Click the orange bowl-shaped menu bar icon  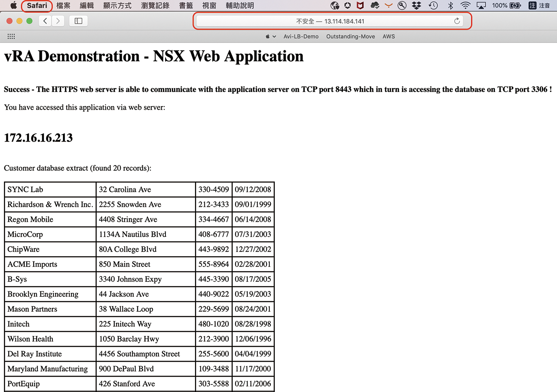point(388,6)
